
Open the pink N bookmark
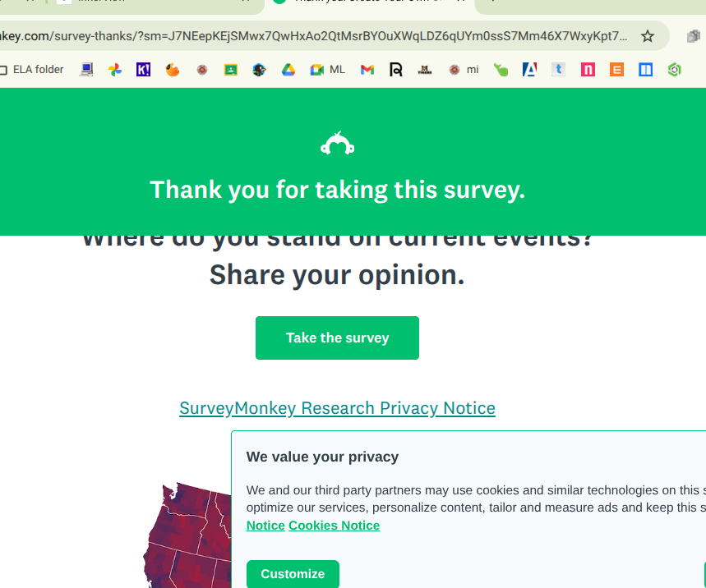[588, 70]
